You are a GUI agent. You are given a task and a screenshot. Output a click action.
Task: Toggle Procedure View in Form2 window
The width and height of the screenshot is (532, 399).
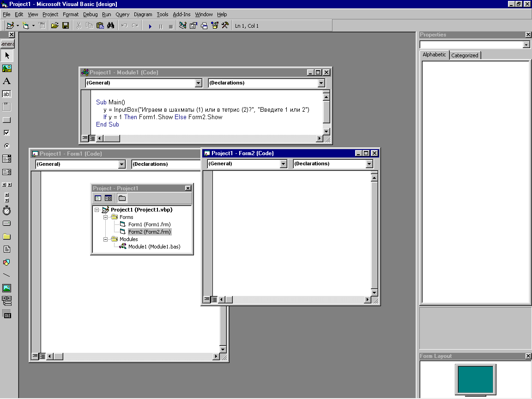tap(206, 299)
